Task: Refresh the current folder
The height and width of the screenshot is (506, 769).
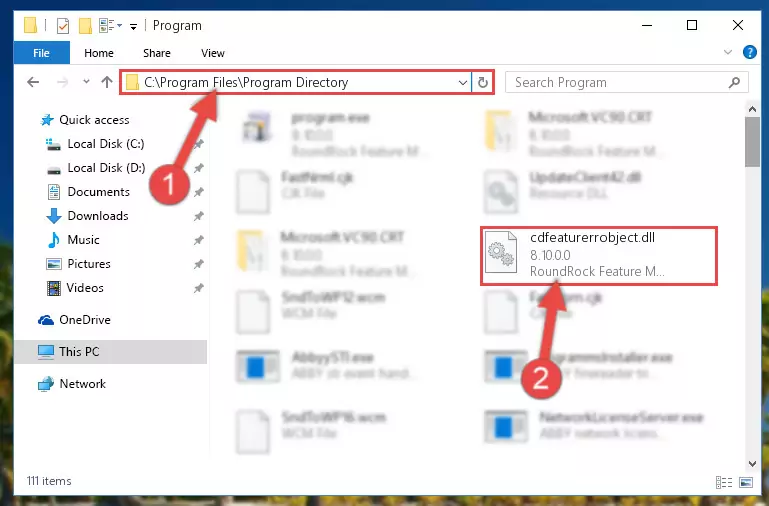Action: tap(483, 82)
